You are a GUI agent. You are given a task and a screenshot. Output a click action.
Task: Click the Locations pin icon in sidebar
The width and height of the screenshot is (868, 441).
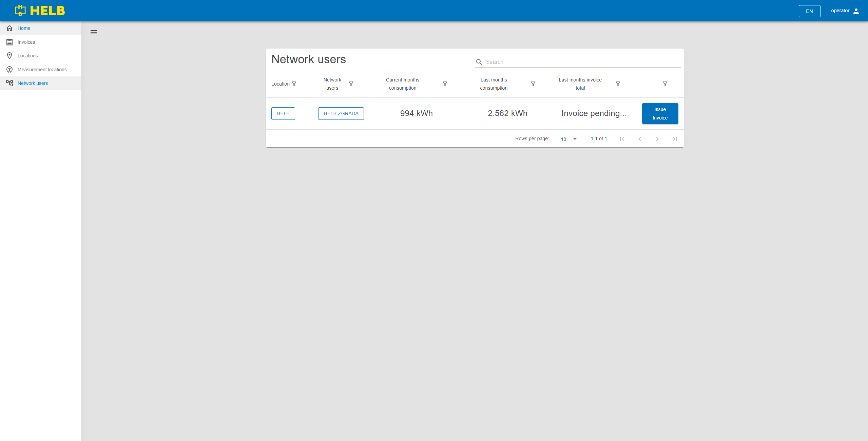[x=9, y=56]
